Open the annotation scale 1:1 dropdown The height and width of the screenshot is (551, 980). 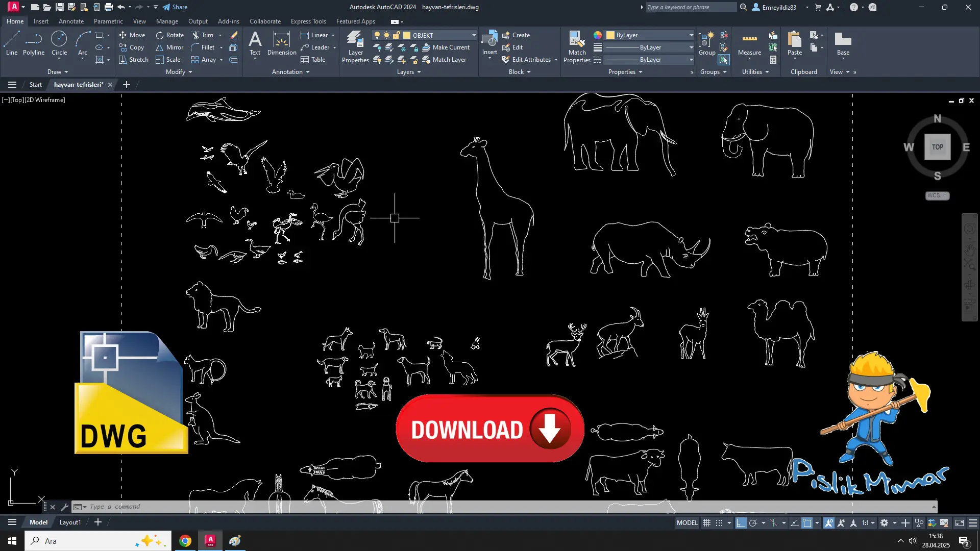(x=868, y=523)
